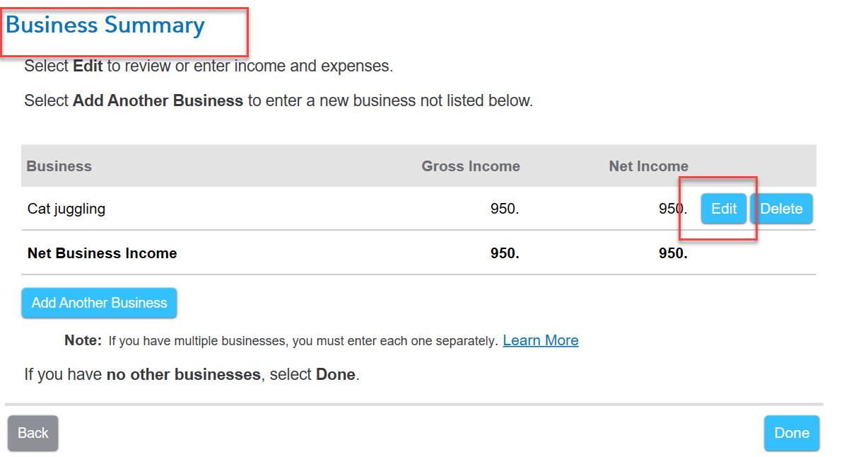Image resolution: width=868 pixels, height=457 pixels.
Task: Click the bold Note label
Action: pyautogui.click(x=83, y=340)
